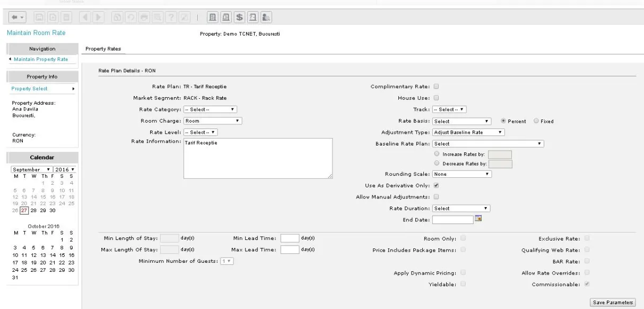Screen dimensions: 644x309
Task: Click the Max Lead Time input field
Action: [290, 250]
